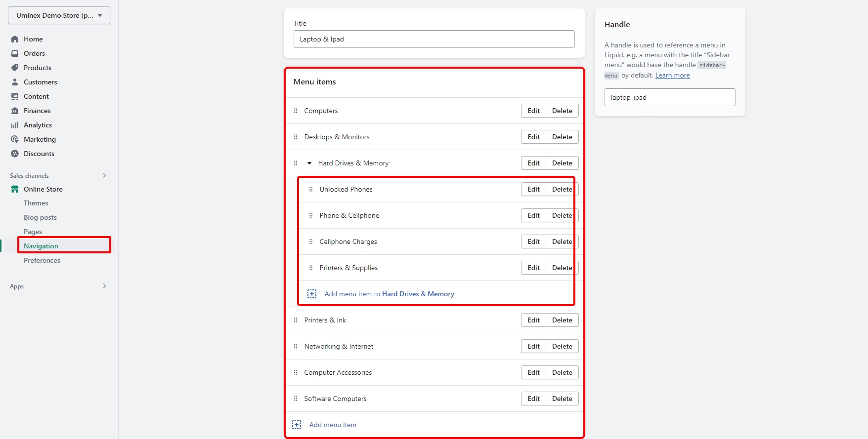868x439 pixels.
Task: Open the Uminex Demo Store switcher dropdown
Action: pos(59,15)
